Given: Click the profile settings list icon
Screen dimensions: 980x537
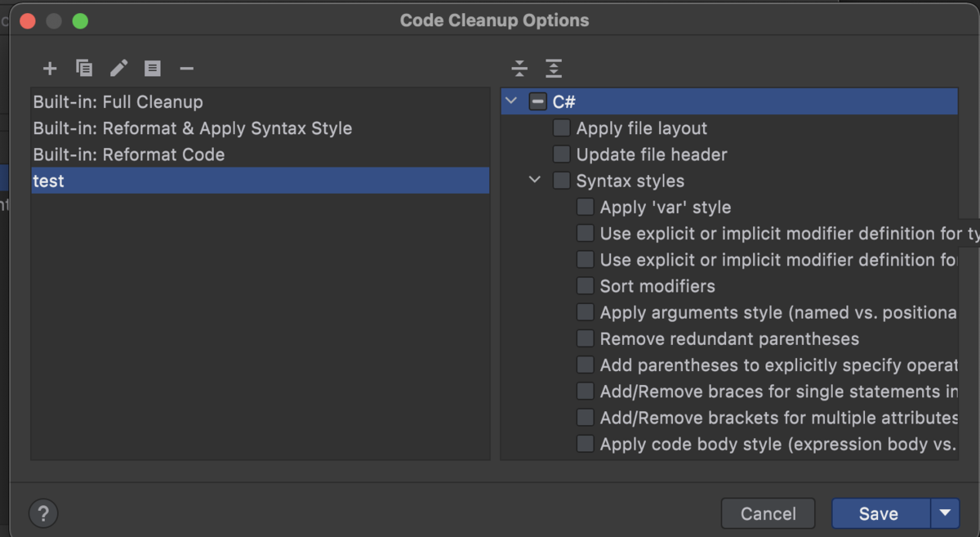Looking at the screenshot, I should 153,69.
